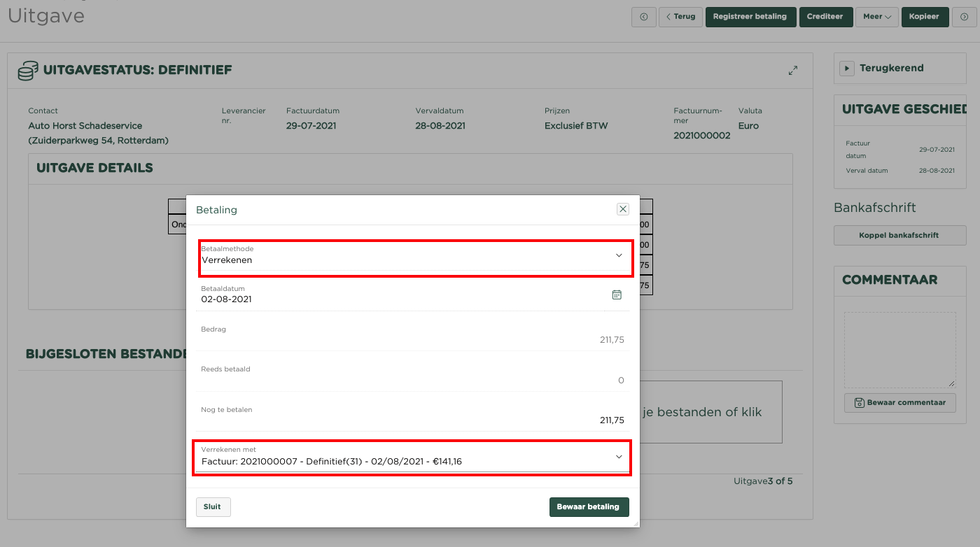The width and height of the screenshot is (980, 547).
Task: Go back using the Terug button
Action: coord(680,17)
